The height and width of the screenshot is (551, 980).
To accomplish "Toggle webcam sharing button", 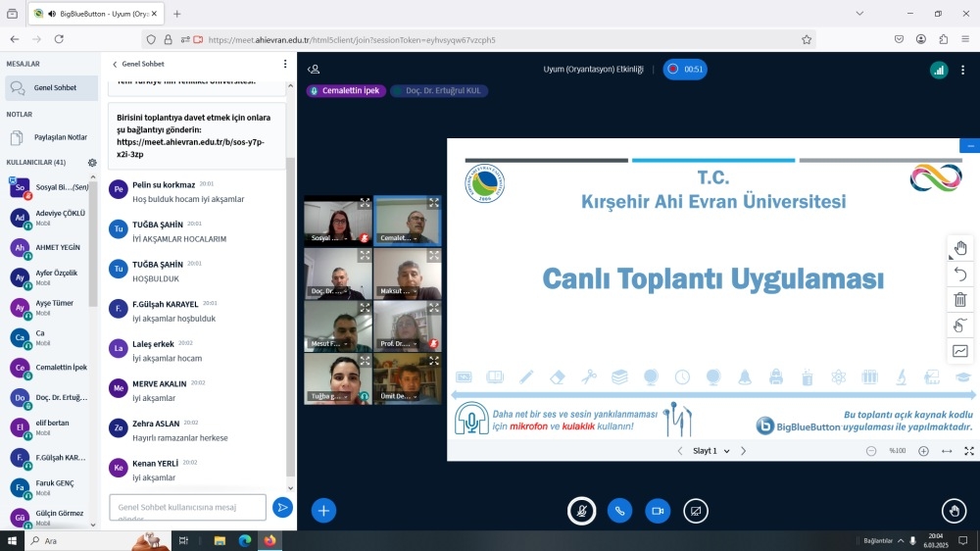I will click(658, 511).
